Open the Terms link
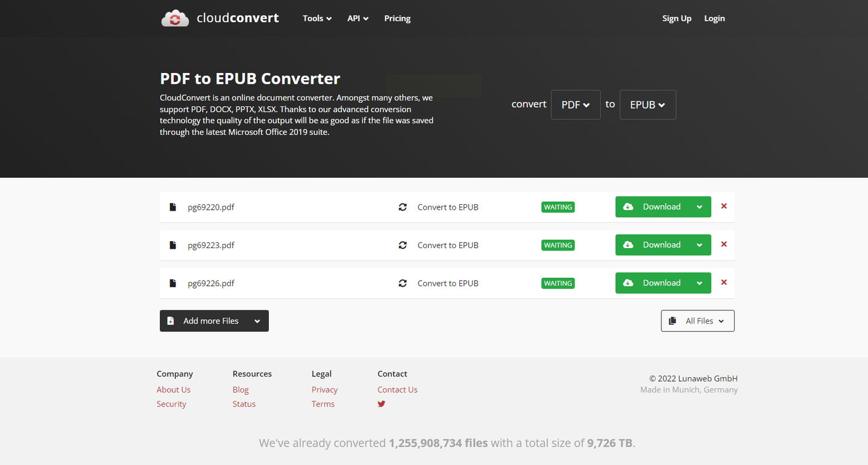This screenshot has width=868, height=465. point(323,404)
